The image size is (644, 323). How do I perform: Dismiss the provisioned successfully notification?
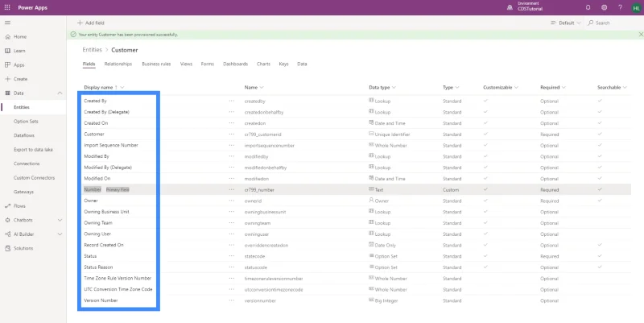tap(641, 35)
